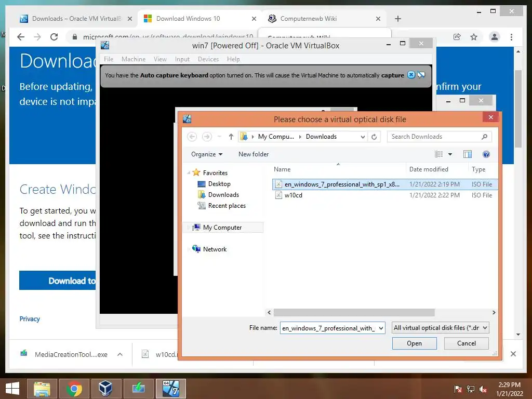Click do-not-show-again icon on notification

[421, 75]
